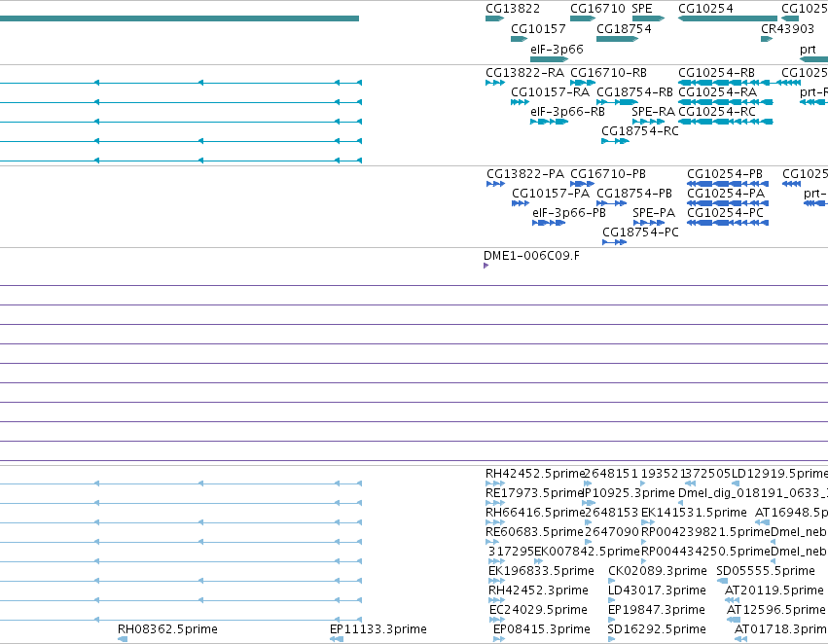Select protein CG10254-PB
Screen dimensions: 828x644
[x=725, y=174]
